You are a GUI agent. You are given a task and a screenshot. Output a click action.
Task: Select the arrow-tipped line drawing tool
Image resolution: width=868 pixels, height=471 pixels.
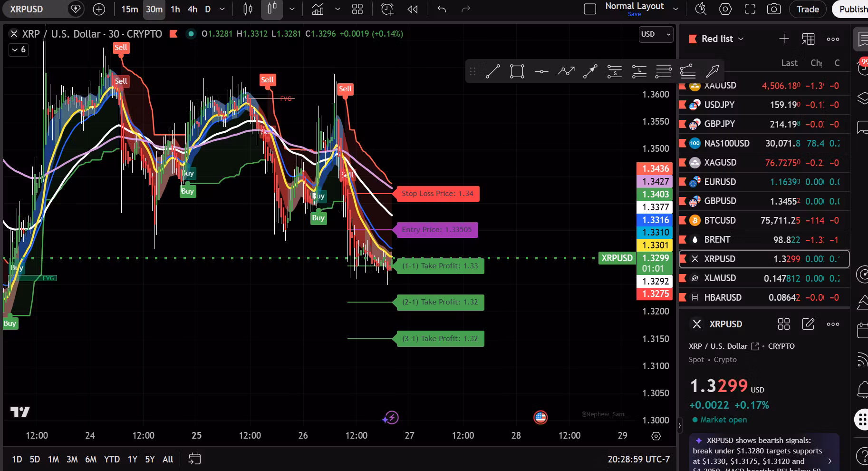pos(590,71)
